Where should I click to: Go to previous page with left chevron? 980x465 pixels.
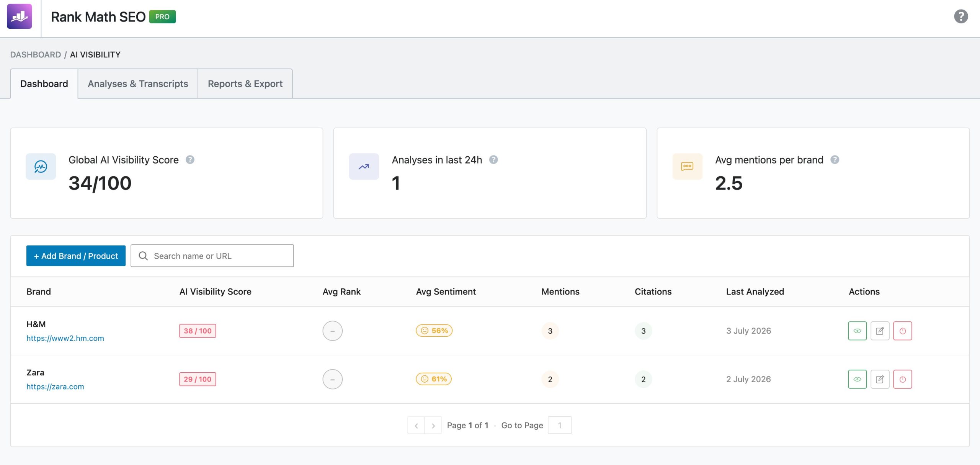pos(416,425)
